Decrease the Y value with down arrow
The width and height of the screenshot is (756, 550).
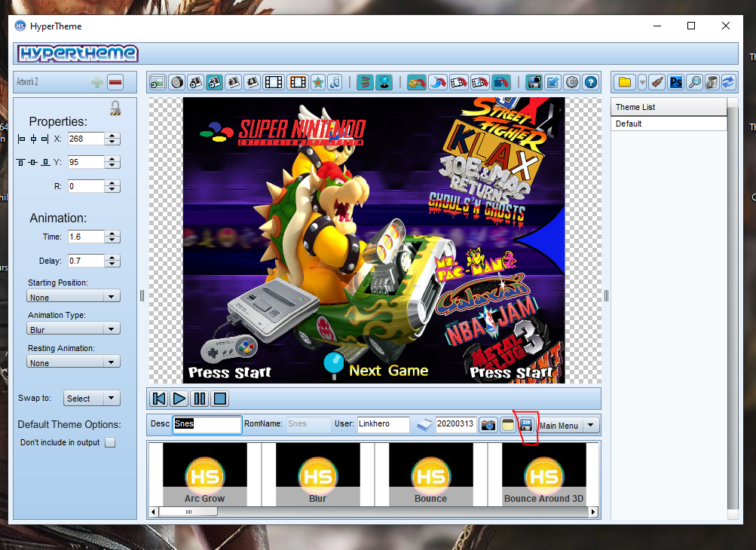click(x=112, y=165)
